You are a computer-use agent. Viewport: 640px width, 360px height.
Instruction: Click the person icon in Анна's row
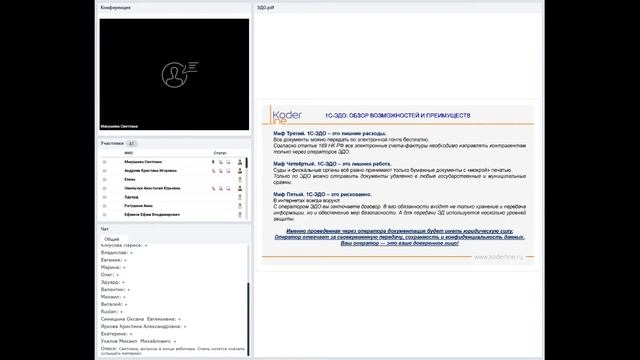point(240,206)
